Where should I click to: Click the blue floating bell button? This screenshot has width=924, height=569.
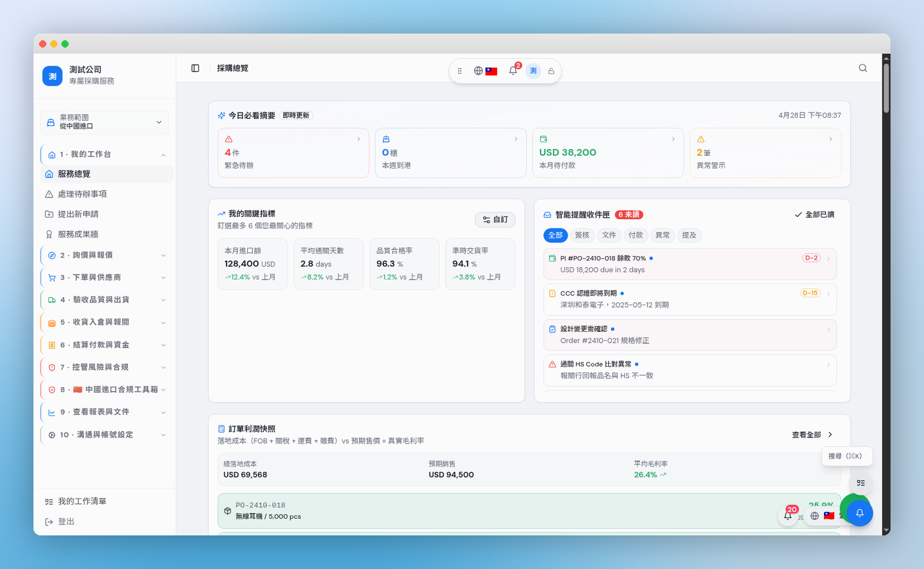(860, 513)
